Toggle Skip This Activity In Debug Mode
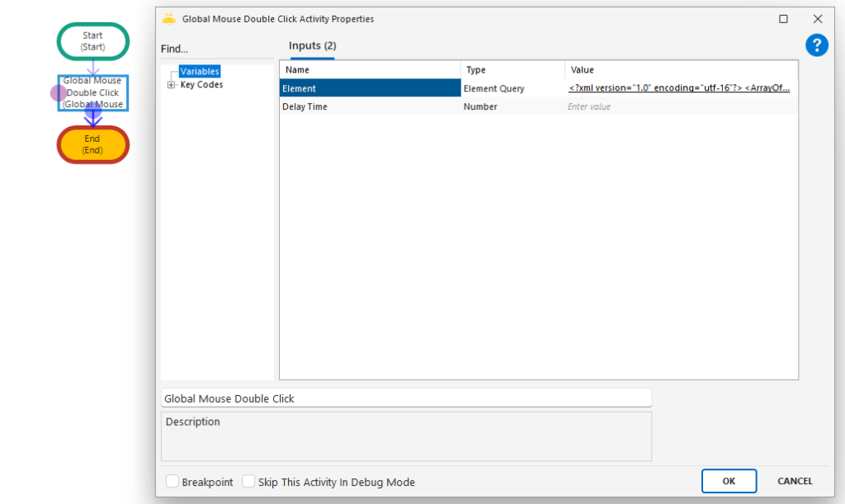 tap(248, 482)
